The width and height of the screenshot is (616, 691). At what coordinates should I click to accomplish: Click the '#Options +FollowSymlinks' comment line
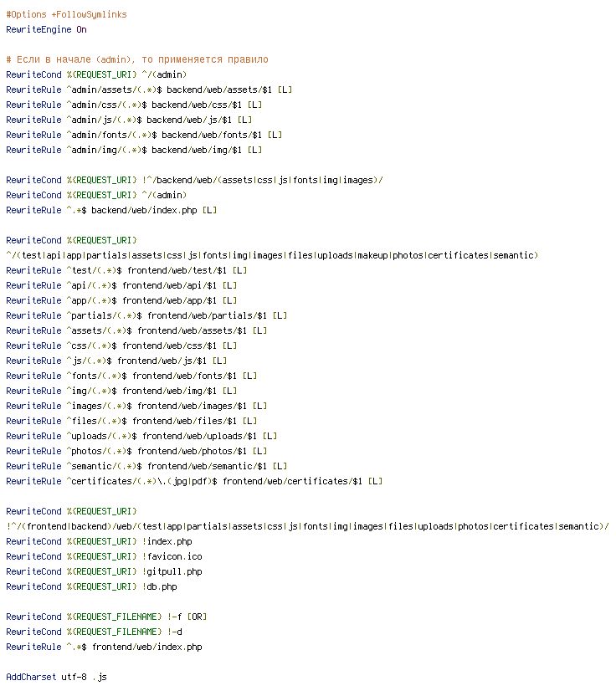pyautogui.click(x=67, y=14)
